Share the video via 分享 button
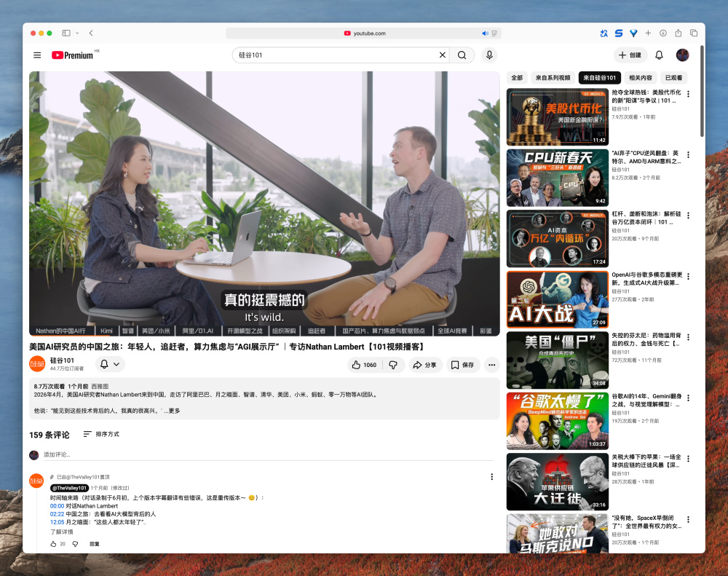728x576 pixels. 424,365
